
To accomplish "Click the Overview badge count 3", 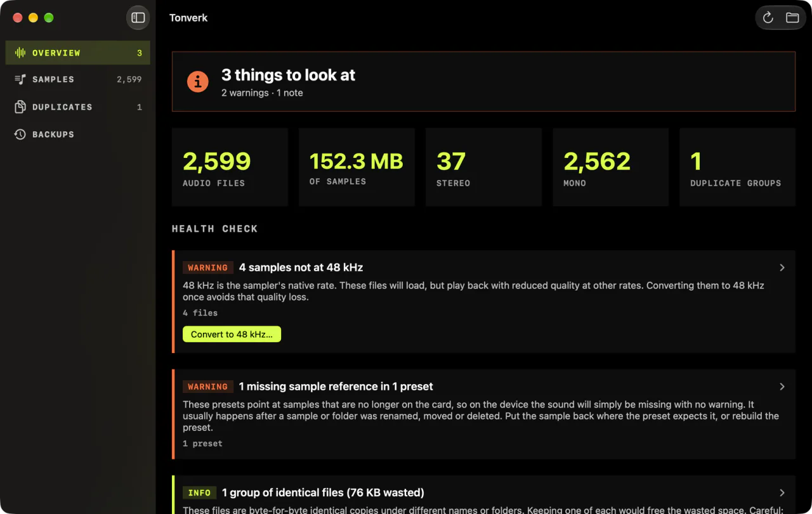I will [140, 53].
